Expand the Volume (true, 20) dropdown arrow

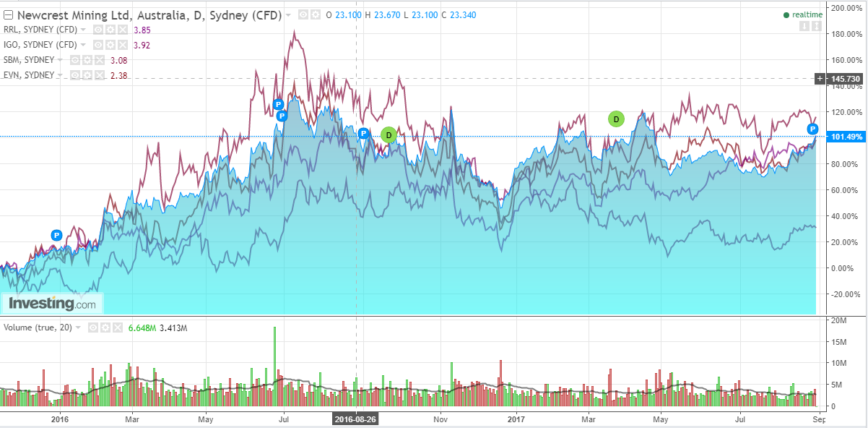pos(78,328)
